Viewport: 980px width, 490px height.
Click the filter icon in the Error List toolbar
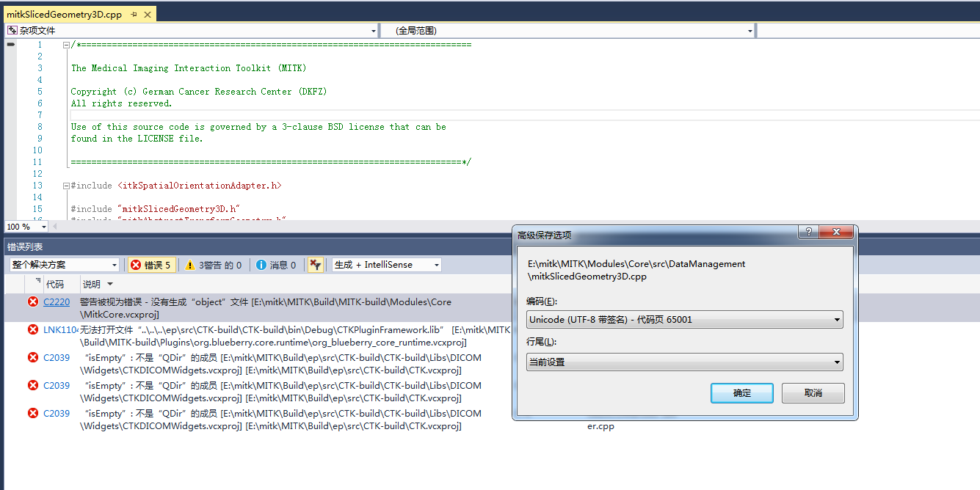(x=315, y=264)
